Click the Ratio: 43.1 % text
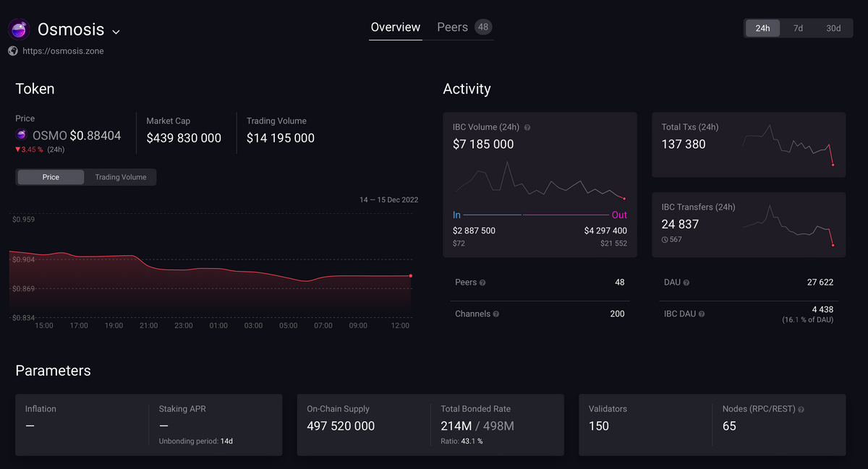The height and width of the screenshot is (469, 868). 461,442
